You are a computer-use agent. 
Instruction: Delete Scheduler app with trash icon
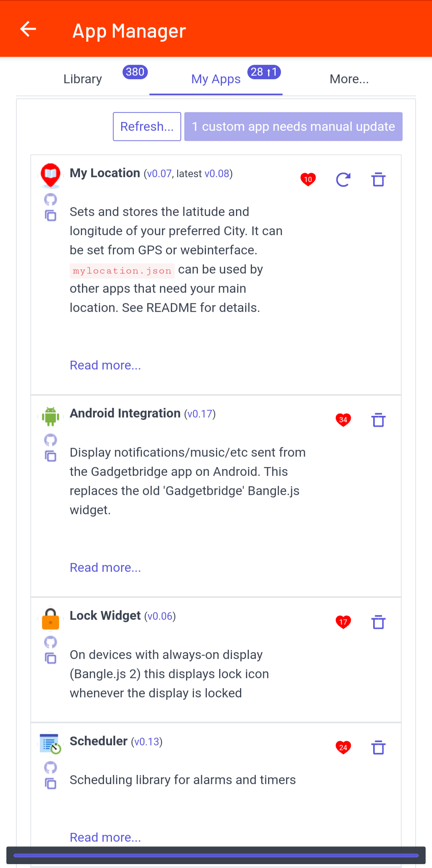[378, 748]
